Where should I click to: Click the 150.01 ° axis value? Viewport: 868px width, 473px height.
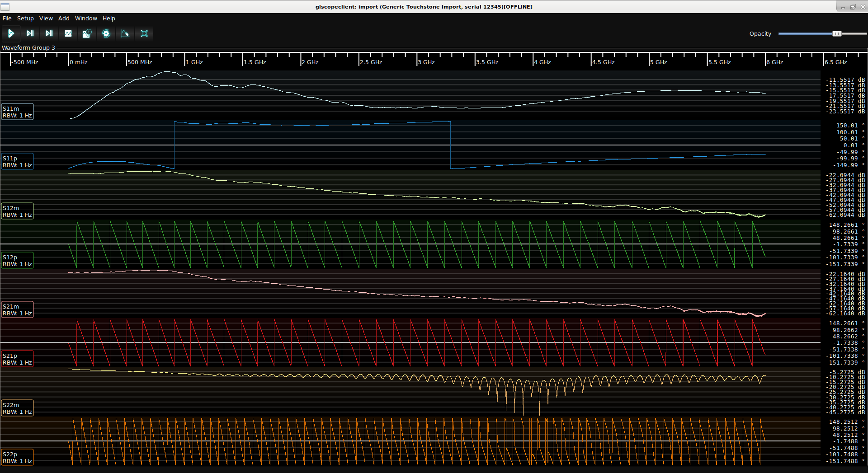[850, 126]
